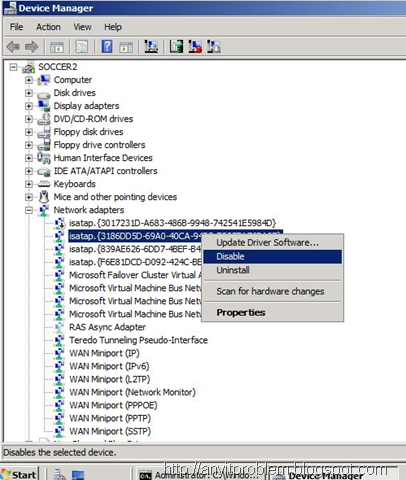
Task: Collapse the Network adapters node
Action: coord(29,210)
